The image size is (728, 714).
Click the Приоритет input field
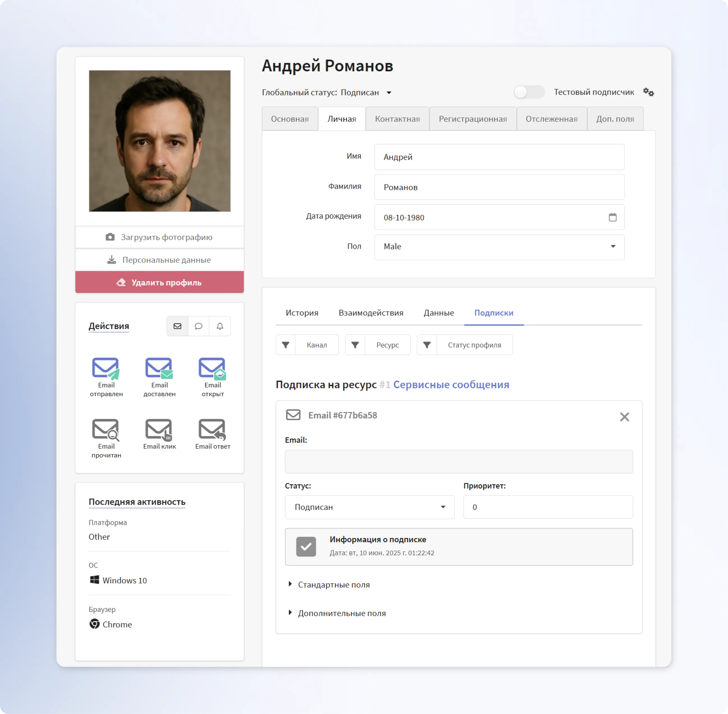[x=548, y=507]
